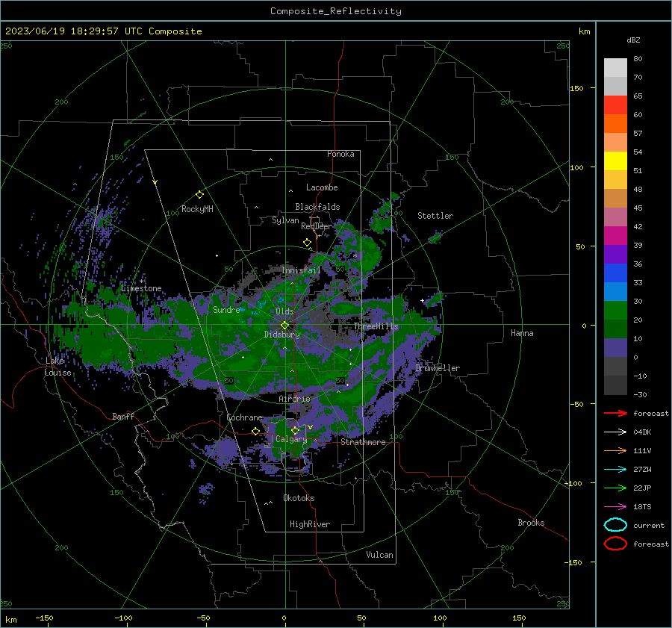Click the cyan 27ZW arrow legend icon
This screenshot has height=628, width=672.
[615, 470]
